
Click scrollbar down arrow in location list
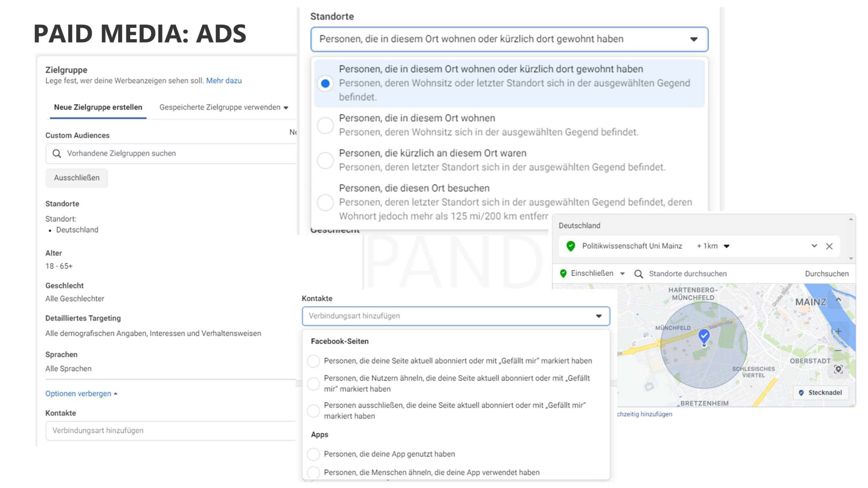[x=851, y=259]
